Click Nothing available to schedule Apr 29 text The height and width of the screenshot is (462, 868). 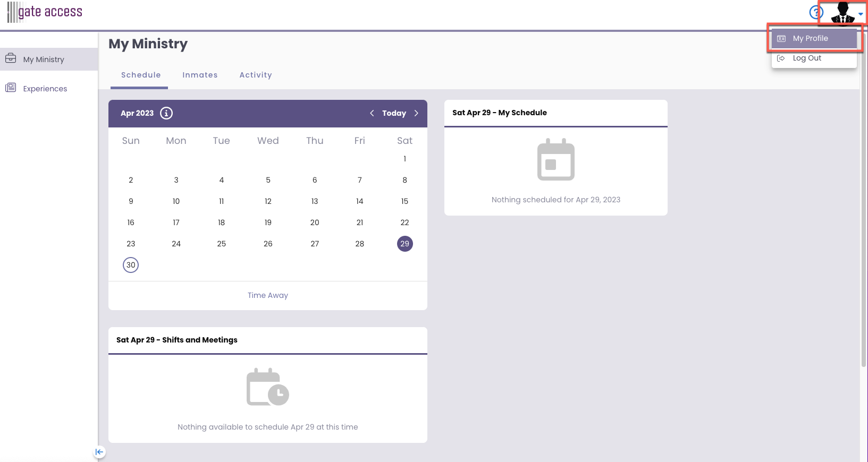coord(268,427)
